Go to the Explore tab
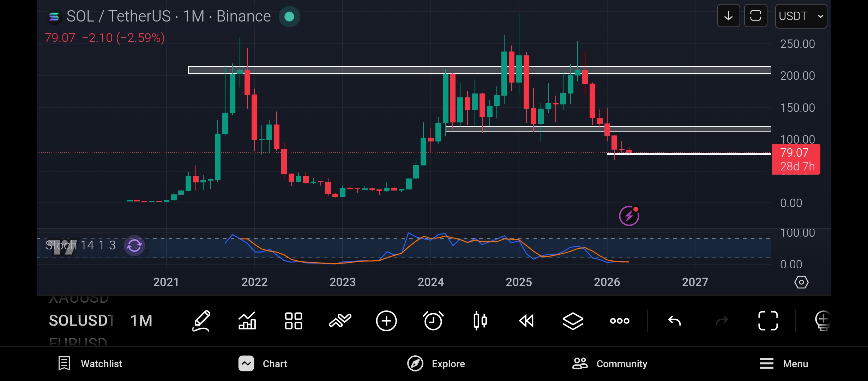Viewport: 868px width, 381px height. (436, 364)
